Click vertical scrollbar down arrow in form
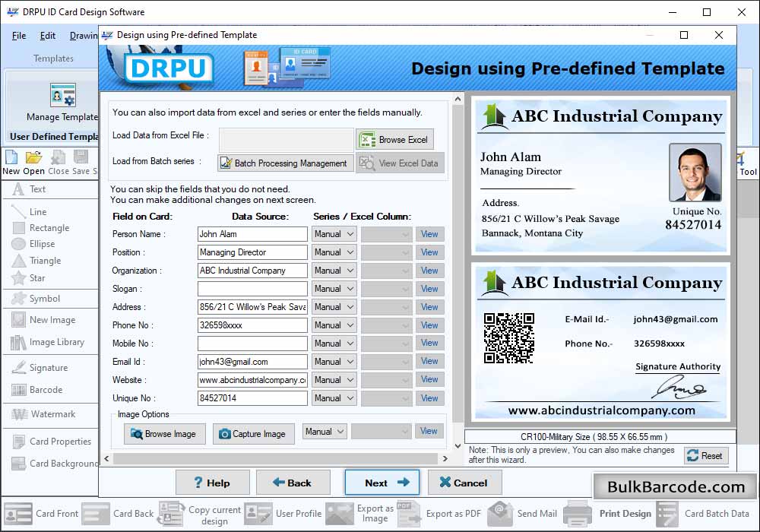 click(x=458, y=446)
